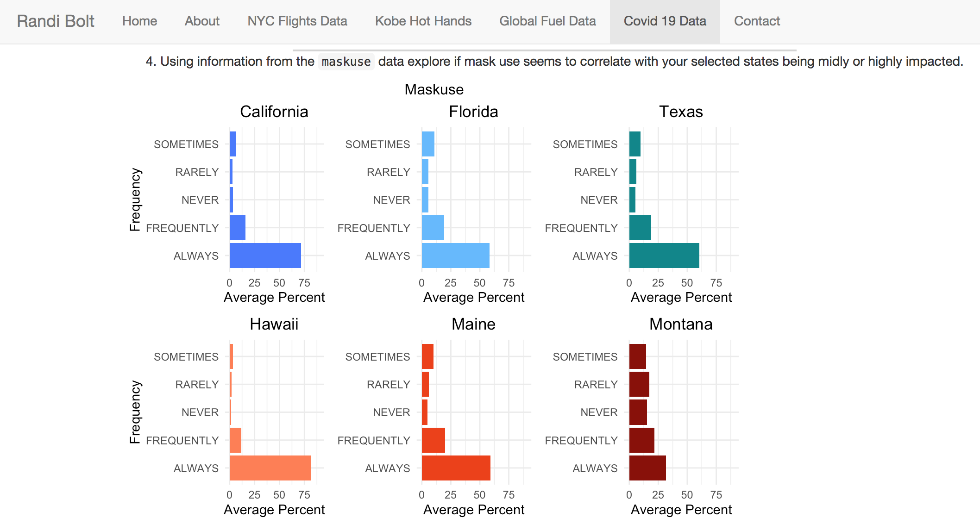
Task: Click the Hawaii chart title
Action: coord(274,324)
